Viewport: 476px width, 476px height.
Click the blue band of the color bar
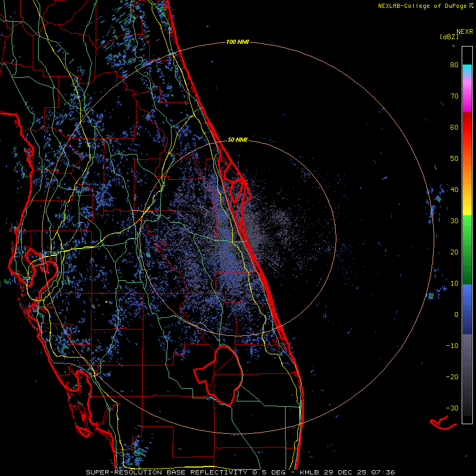coord(467,309)
